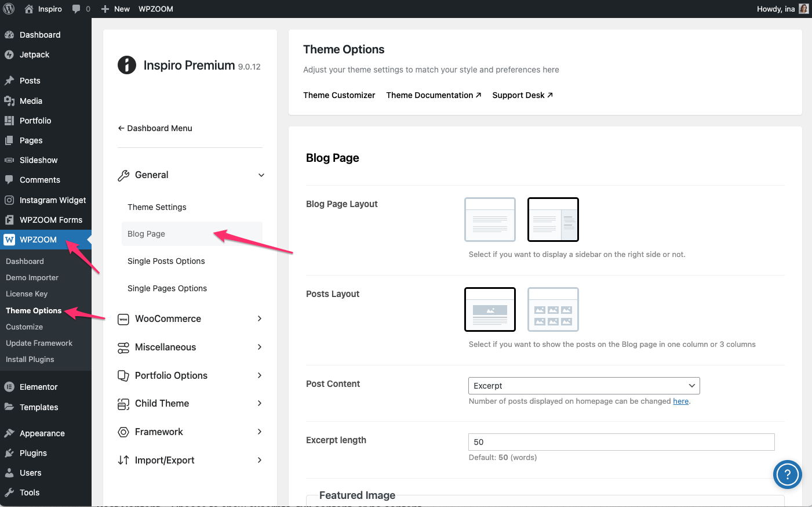Open the Theme Documentation link

click(434, 95)
